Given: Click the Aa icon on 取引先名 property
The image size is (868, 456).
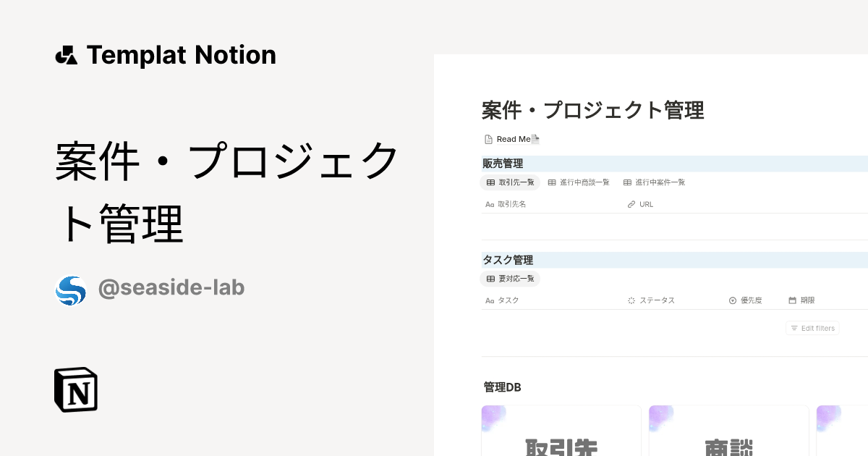Looking at the screenshot, I should tap(490, 205).
